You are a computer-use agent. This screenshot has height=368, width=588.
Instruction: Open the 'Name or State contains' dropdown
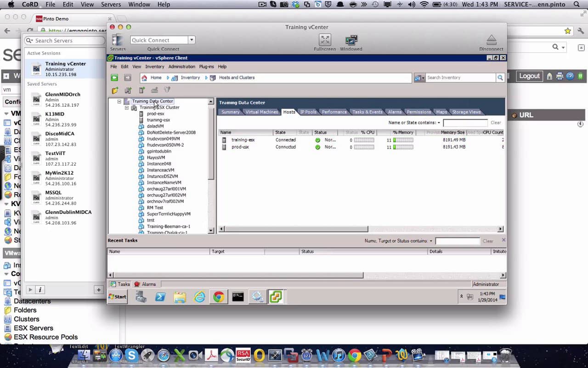coord(438,123)
